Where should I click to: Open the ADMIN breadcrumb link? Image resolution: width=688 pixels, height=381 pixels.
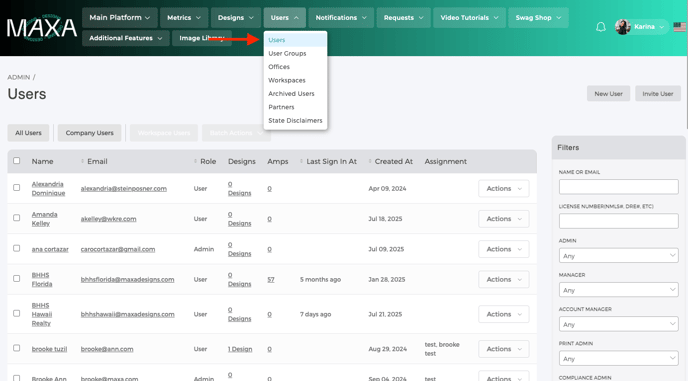[x=18, y=77]
